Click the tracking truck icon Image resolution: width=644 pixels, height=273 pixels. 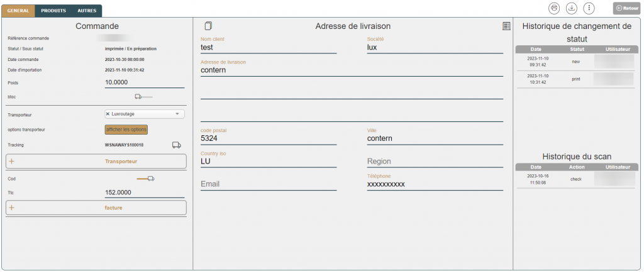[177, 145]
